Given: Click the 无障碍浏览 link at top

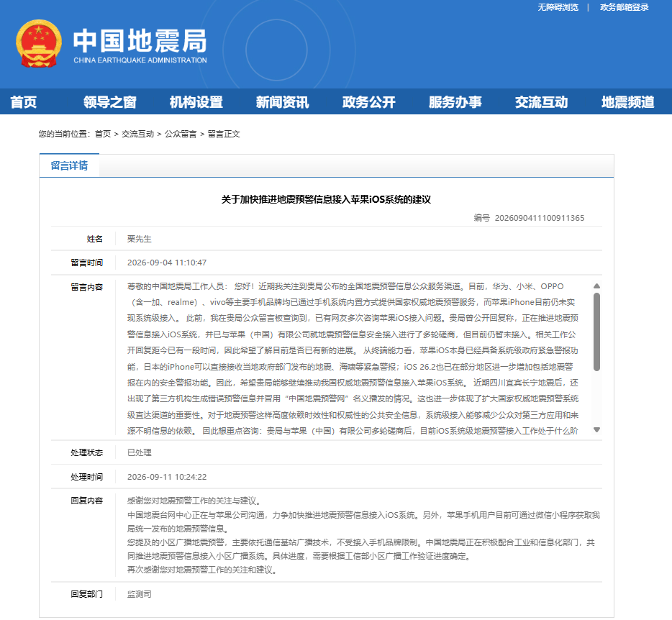Looking at the screenshot, I should pos(558,7).
